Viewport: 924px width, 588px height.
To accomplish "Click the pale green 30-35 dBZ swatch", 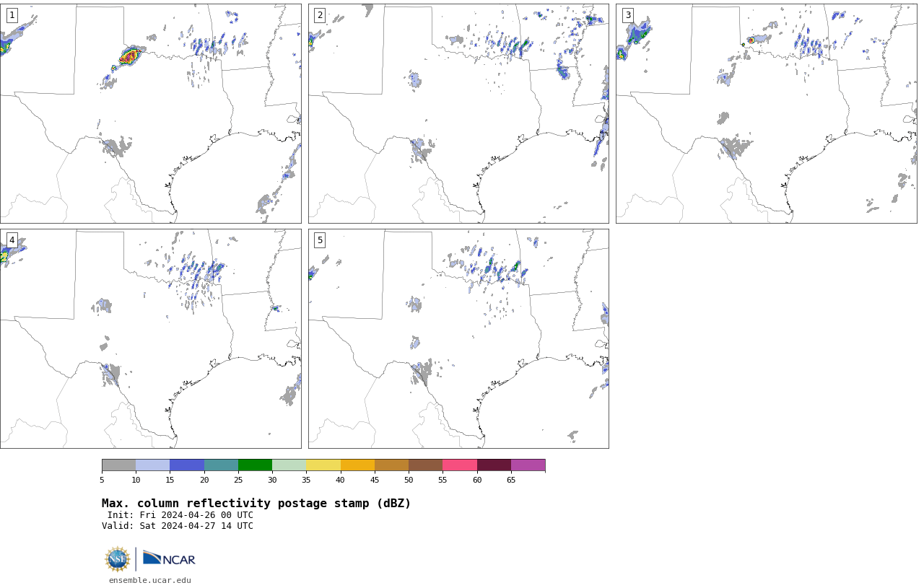I will pyautogui.click(x=289, y=465).
